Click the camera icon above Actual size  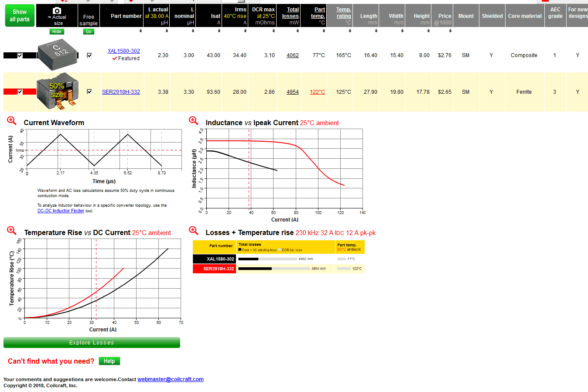pos(57,11)
